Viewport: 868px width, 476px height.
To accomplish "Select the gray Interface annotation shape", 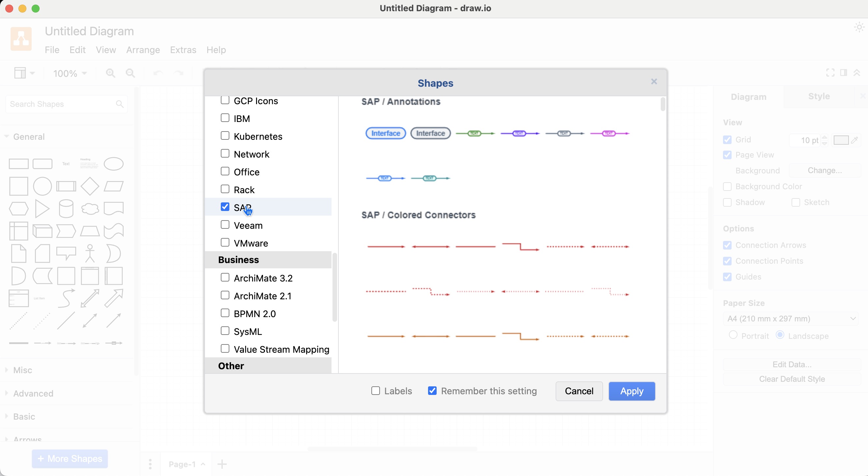I will point(430,134).
